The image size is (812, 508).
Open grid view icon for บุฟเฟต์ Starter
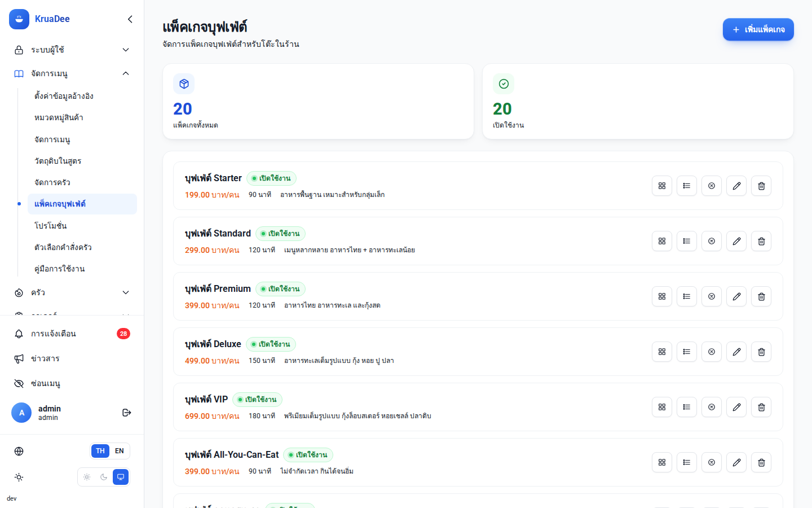[662, 186]
